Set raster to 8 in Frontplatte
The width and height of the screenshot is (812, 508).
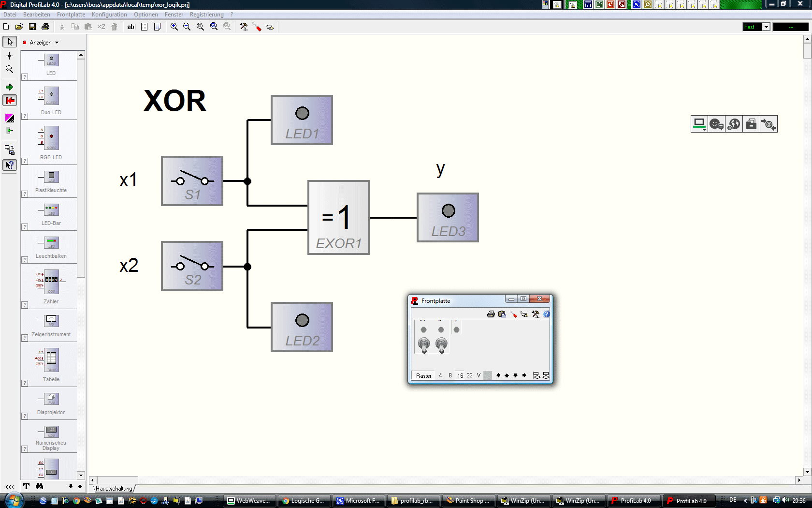pos(450,375)
